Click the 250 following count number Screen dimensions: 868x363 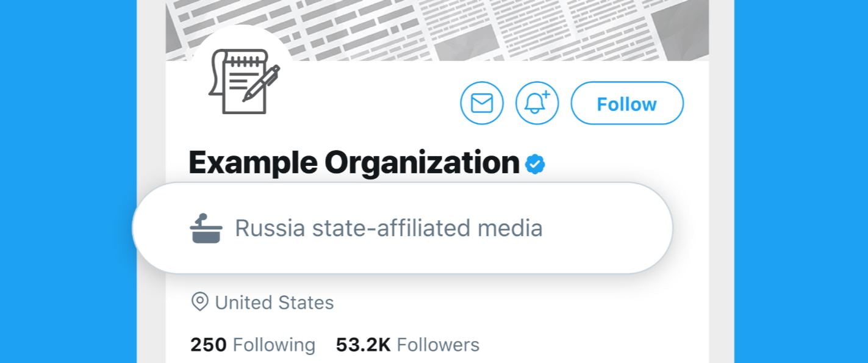pos(208,345)
